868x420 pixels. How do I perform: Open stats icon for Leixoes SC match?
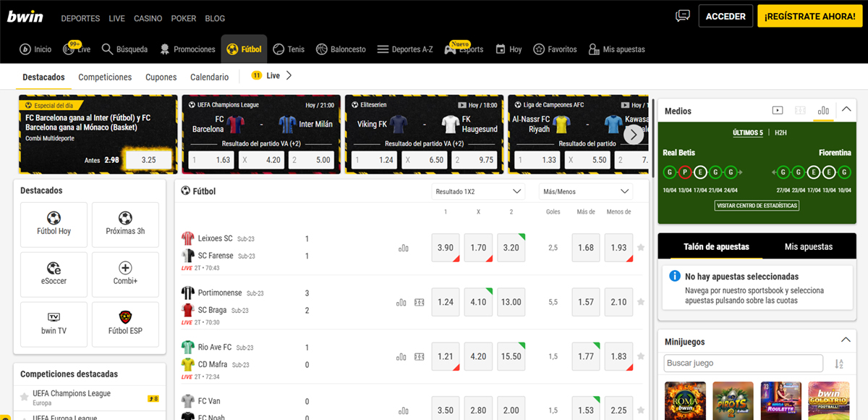point(403,248)
